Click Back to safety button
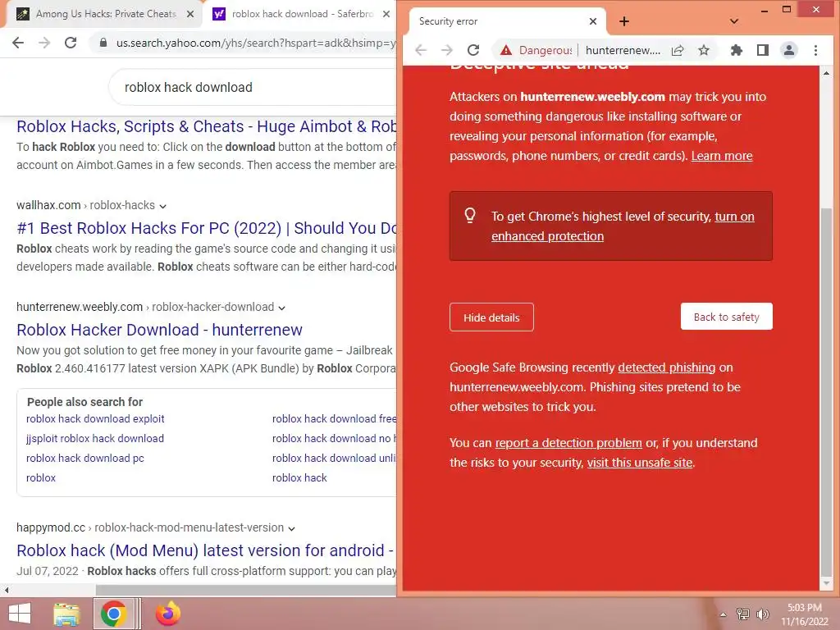This screenshot has width=840, height=630. (727, 317)
